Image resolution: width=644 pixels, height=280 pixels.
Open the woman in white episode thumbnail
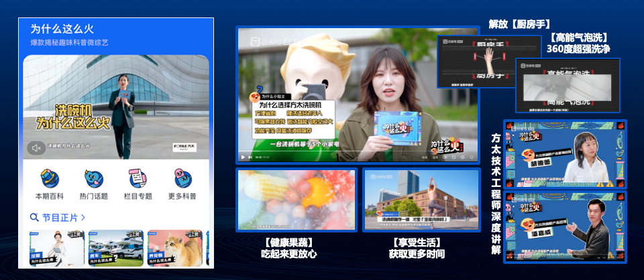point(56,248)
